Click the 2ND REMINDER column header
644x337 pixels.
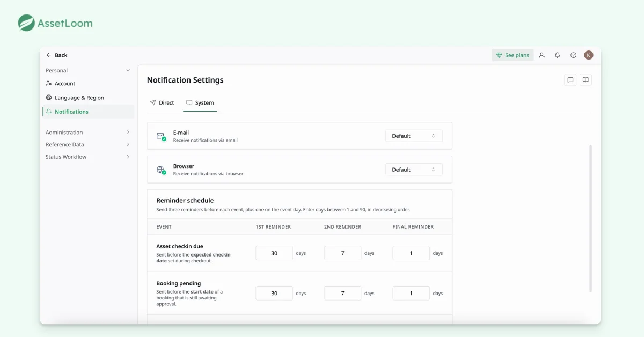(x=342, y=227)
